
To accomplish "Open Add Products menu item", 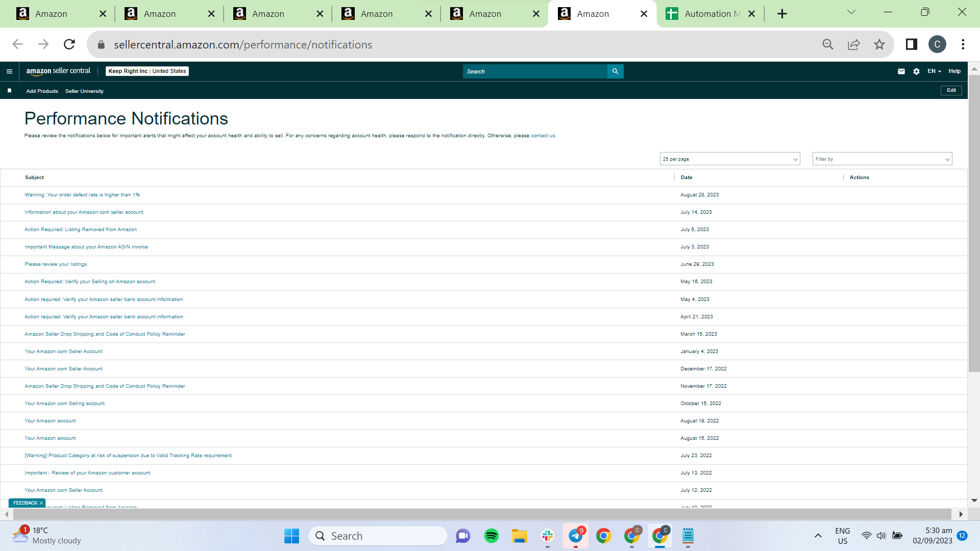I will [42, 91].
